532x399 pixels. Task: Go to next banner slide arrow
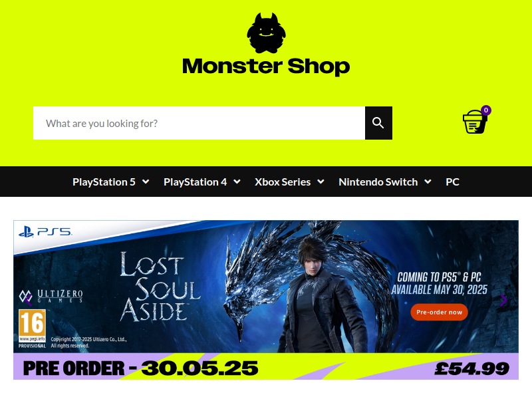pos(503,300)
